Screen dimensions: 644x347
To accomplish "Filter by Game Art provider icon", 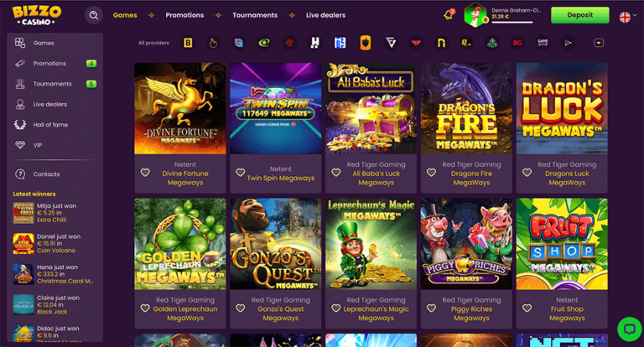I will coord(543,42).
